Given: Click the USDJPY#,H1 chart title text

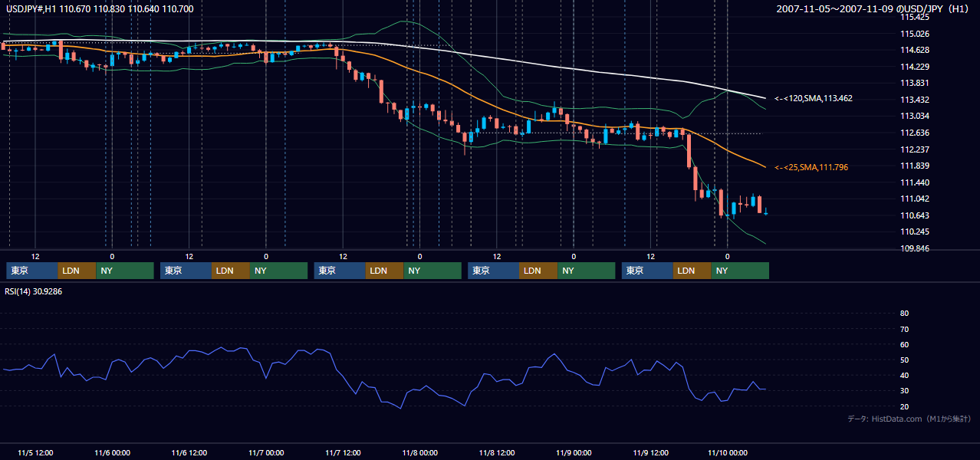Looking at the screenshot, I should [100, 8].
